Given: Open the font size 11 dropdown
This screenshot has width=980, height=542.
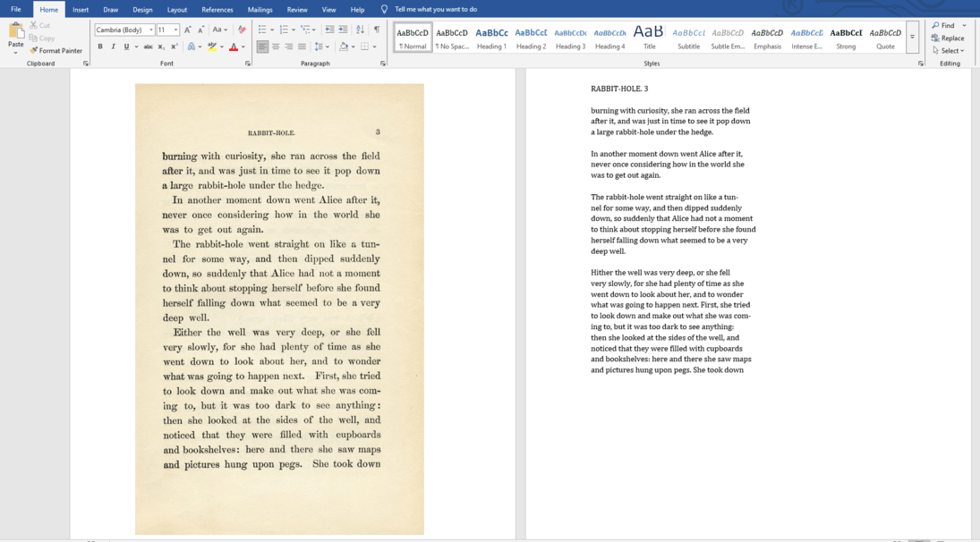Looking at the screenshot, I should pyautogui.click(x=175, y=30).
